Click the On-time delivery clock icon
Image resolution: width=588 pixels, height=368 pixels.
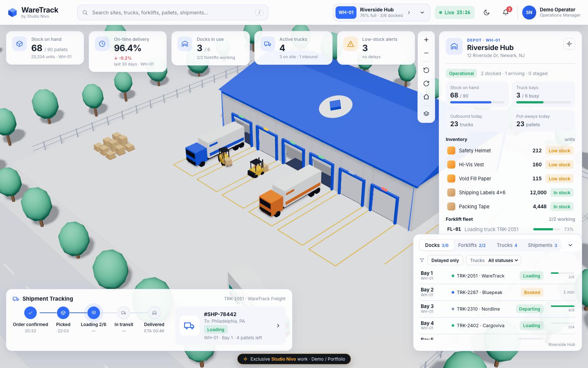tap(102, 44)
